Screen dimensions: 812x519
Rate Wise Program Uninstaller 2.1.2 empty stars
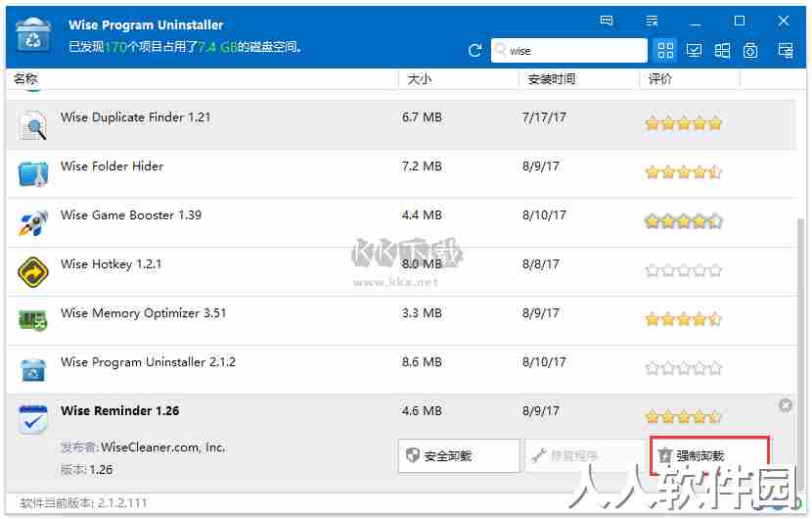683,368
